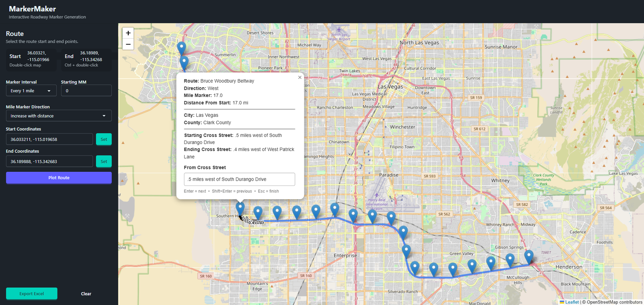This screenshot has width=644, height=305.
Task: Click the Start Coordinates input field
Action: [50, 139]
